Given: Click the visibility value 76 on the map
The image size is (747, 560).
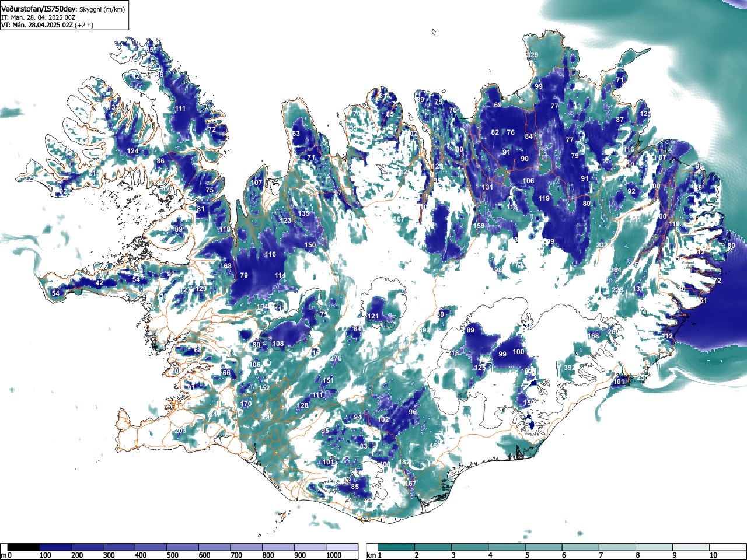Looking at the screenshot, I should tap(511, 132).
